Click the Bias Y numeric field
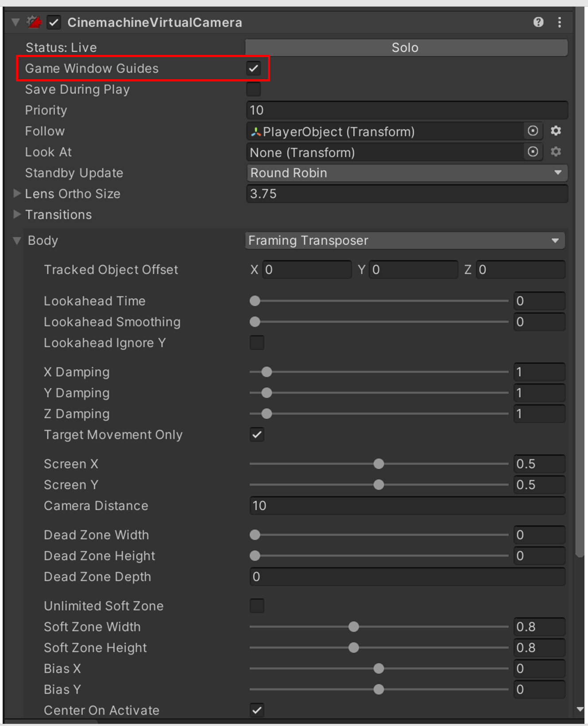The image size is (588, 726). (x=539, y=689)
